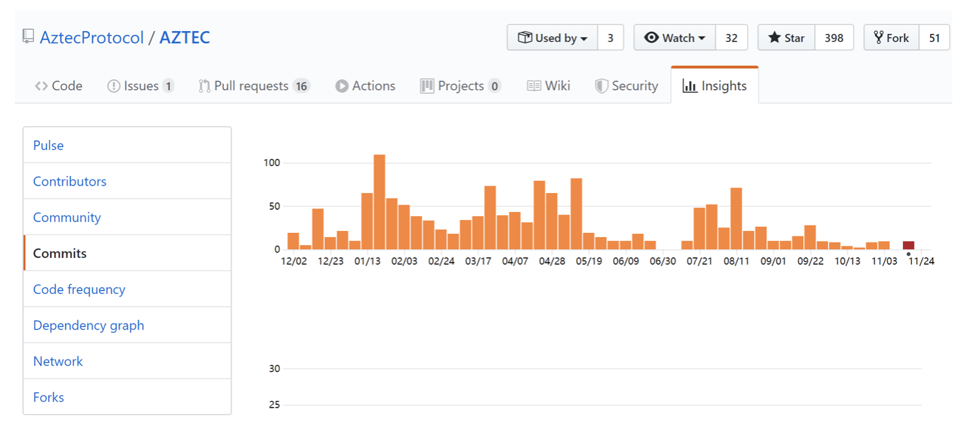Select the tallest commit bar above 100
Viewport: 980px width, 432px height.
pos(380,202)
